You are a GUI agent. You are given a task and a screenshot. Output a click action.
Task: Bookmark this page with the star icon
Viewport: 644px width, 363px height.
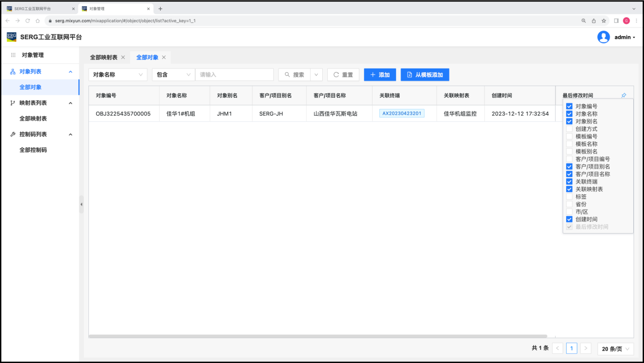(x=604, y=21)
